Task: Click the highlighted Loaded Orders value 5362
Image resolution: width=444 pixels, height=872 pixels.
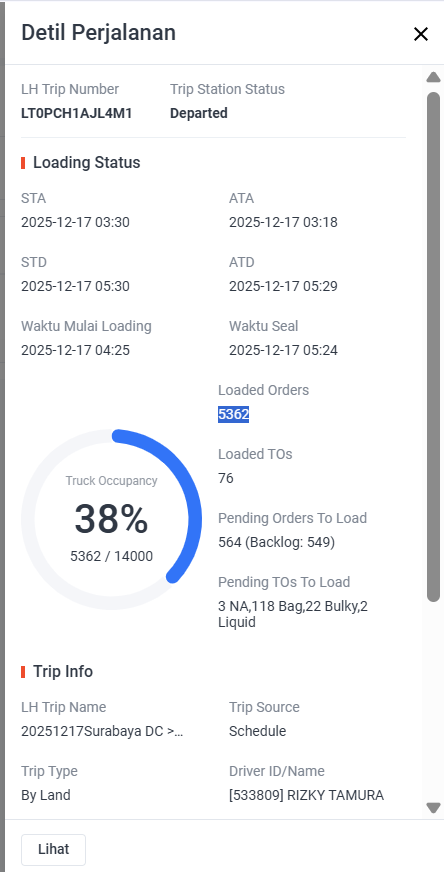Action: (233, 414)
